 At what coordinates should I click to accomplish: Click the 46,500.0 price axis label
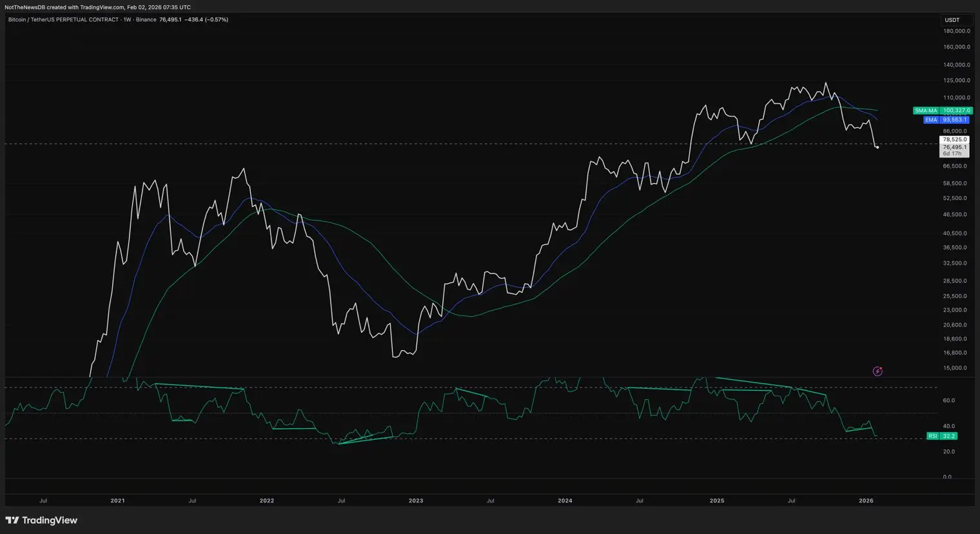(x=955, y=215)
